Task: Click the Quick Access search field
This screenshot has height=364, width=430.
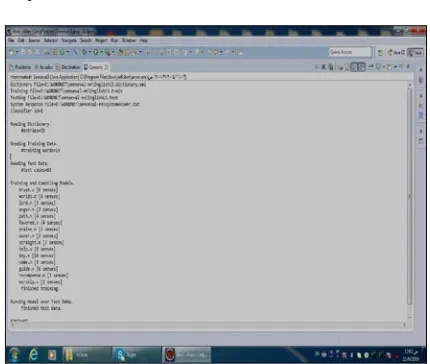Action: pyautogui.click(x=350, y=52)
